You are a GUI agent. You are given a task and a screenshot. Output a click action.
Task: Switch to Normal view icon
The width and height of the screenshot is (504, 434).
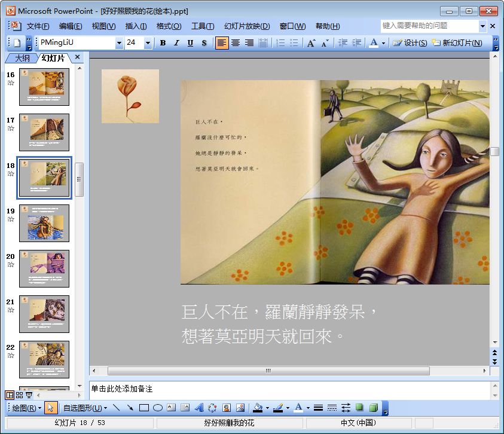point(10,395)
